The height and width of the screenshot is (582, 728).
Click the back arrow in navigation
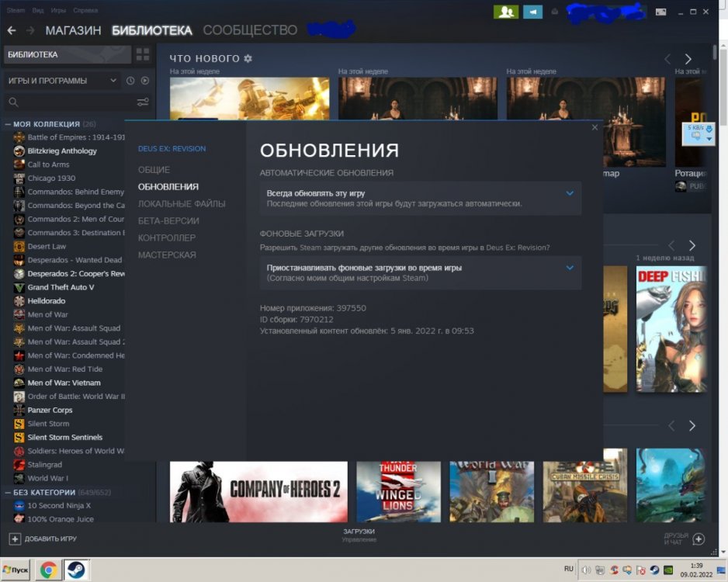[x=12, y=30]
